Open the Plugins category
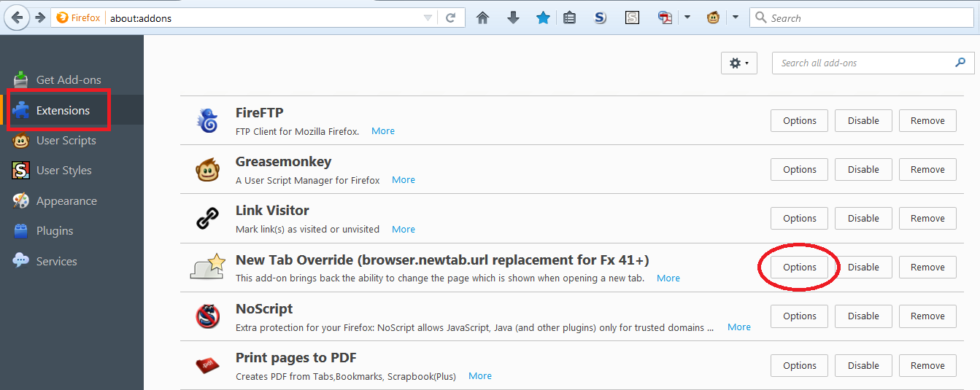 pyautogui.click(x=55, y=231)
